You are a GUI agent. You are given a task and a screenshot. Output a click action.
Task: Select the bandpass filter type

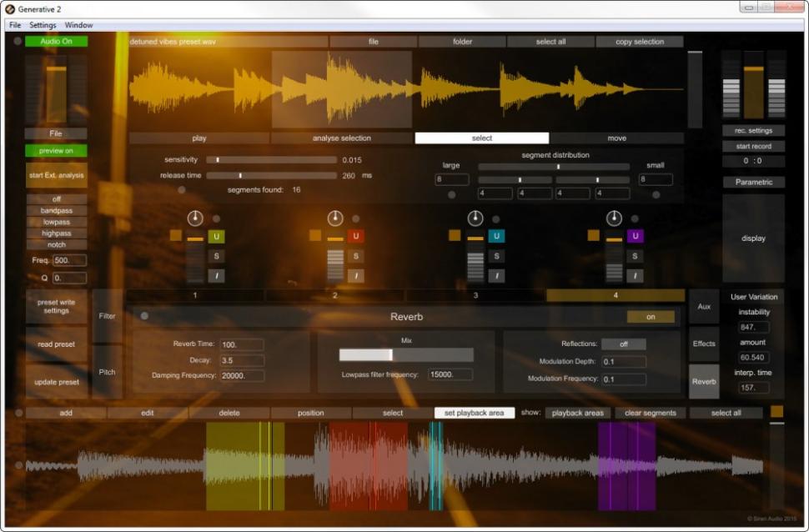coord(56,211)
